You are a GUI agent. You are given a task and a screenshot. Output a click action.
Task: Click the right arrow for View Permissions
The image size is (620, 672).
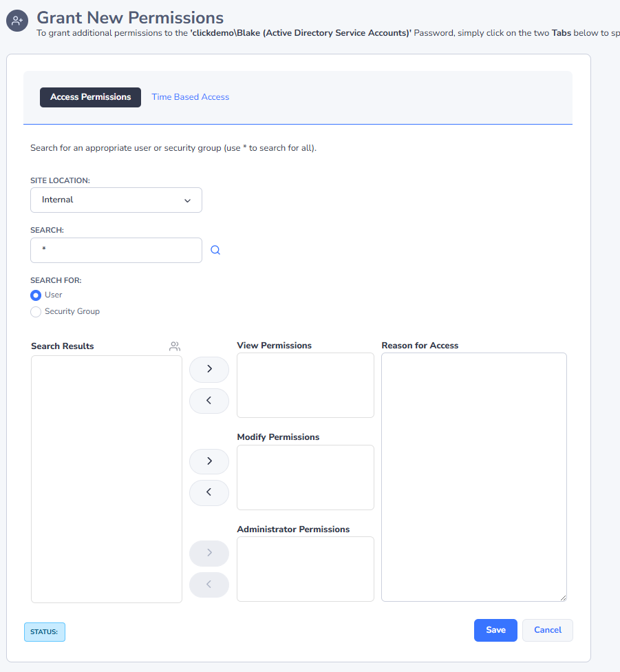(x=209, y=369)
